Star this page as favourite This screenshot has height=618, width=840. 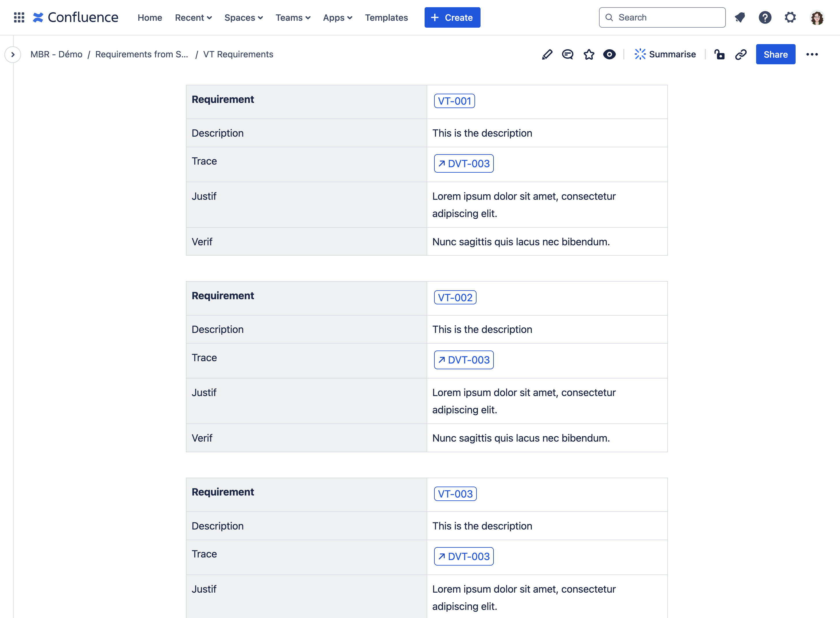point(589,54)
